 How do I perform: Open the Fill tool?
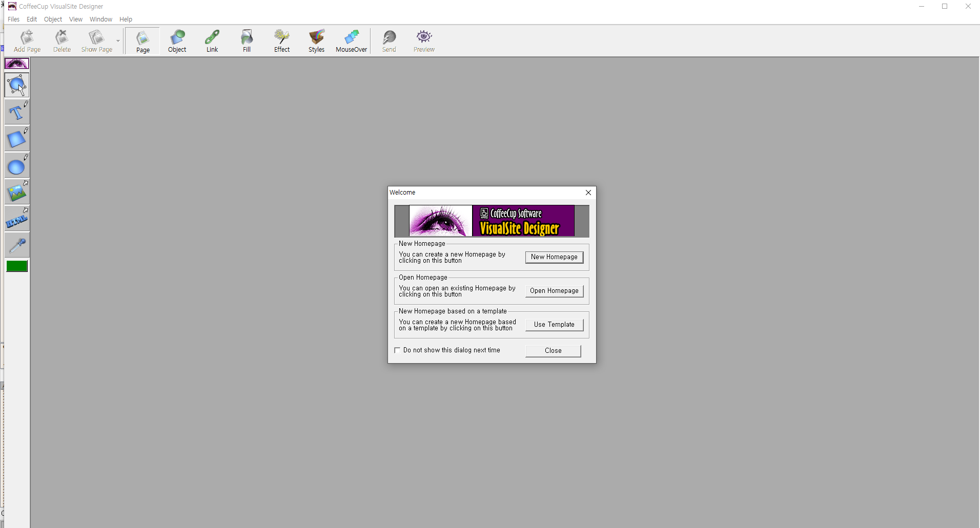[x=247, y=41]
